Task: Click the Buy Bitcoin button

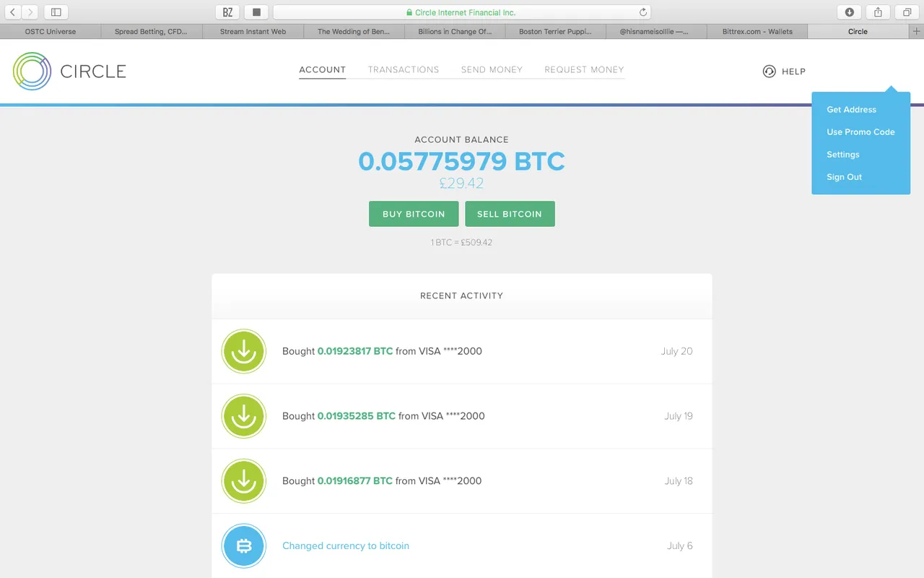Action: pos(414,214)
